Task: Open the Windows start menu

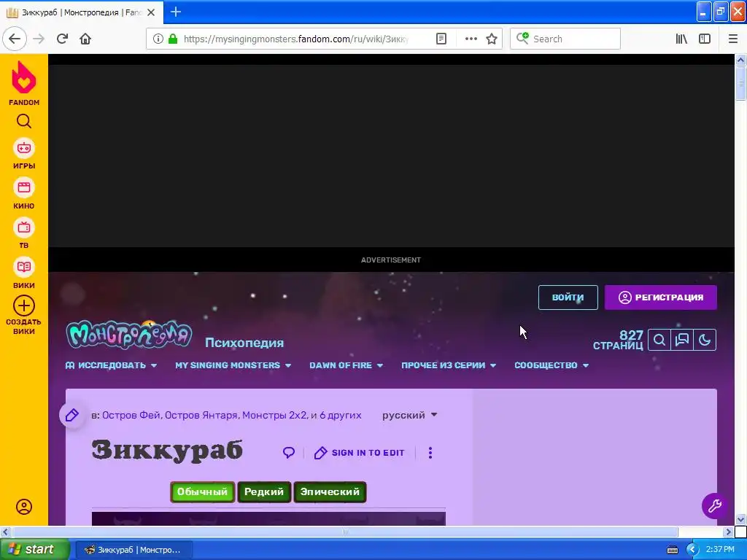Action: coord(35,550)
